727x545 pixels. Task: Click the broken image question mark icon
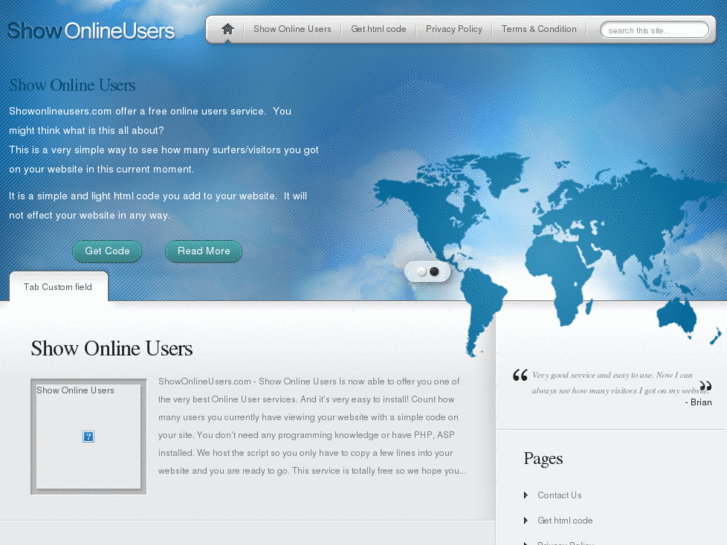88,436
